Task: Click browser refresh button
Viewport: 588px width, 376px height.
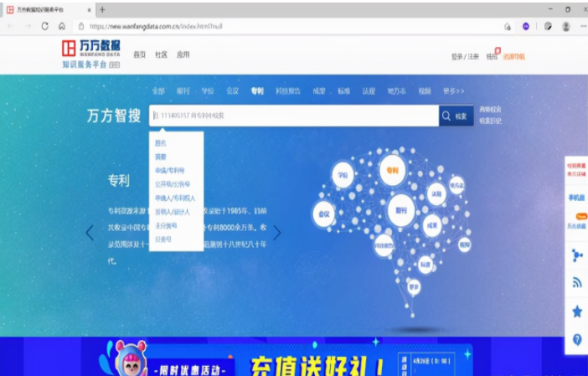Action: [44, 26]
